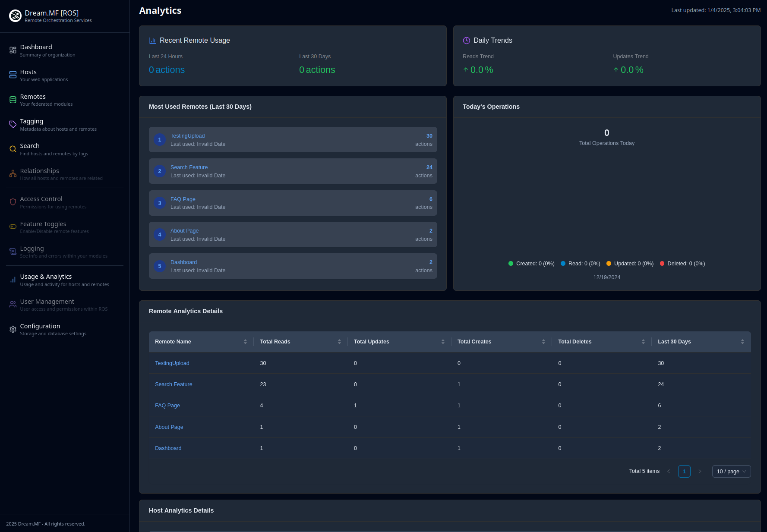Image resolution: width=767 pixels, height=532 pixels.
Task: Click the blue Read legend dot
Action: point(563,264)
